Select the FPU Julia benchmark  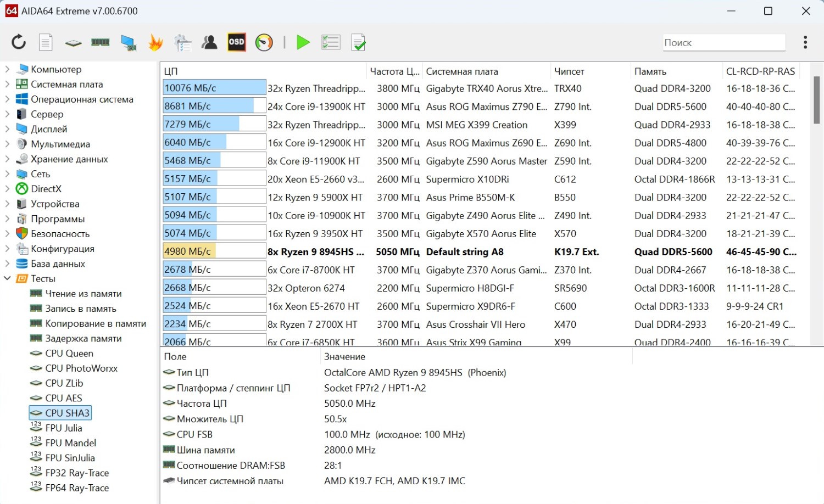coord(63,428)
